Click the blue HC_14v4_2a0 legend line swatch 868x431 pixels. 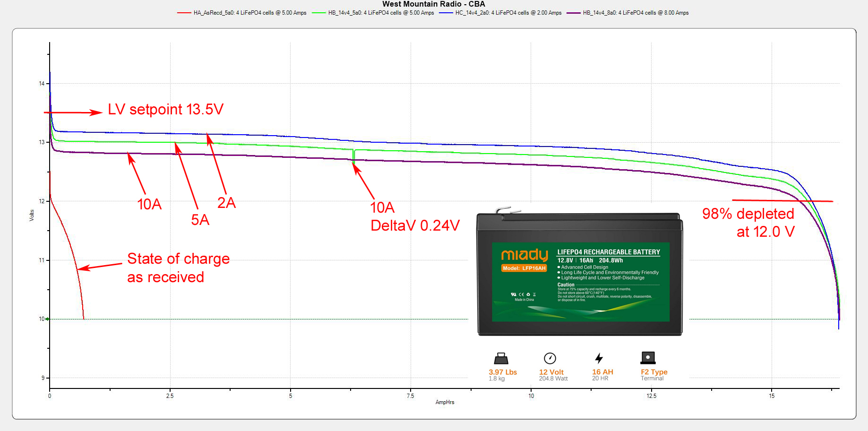tap(446, 13)
